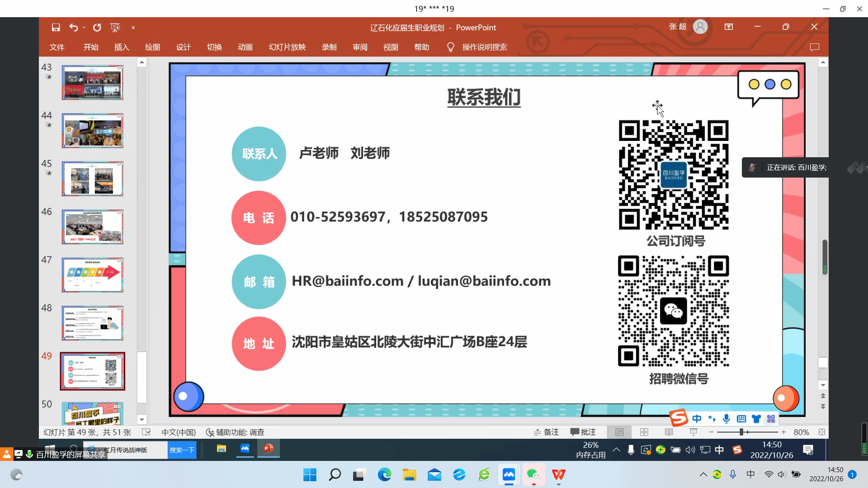
Task: Open the 文件 menu
Action: pos(57,47)
